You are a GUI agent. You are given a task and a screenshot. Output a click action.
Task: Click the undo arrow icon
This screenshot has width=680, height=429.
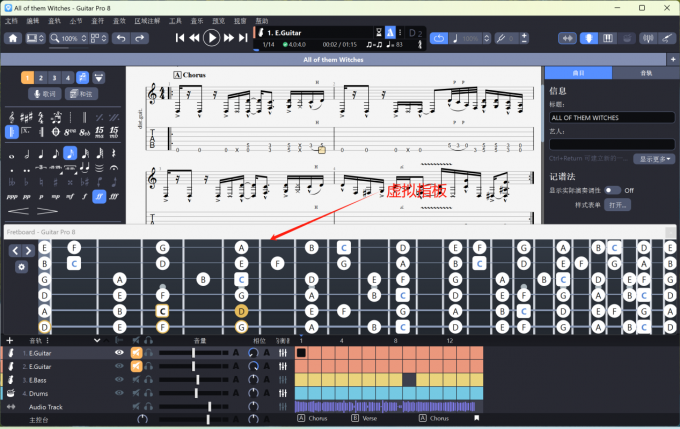coord(121,38)
